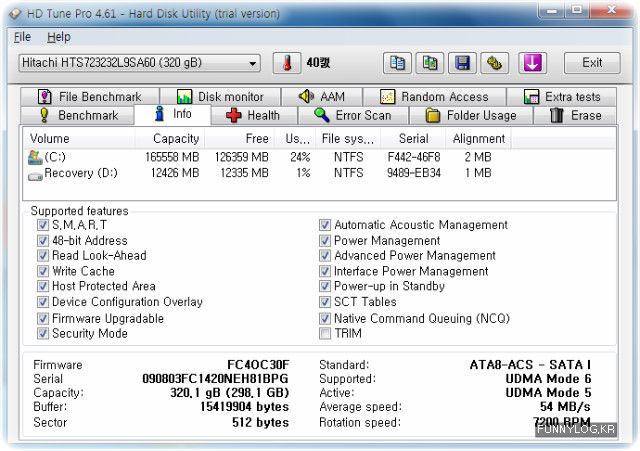This screenshot has height=451, width=640.
Task: Open options with wrench icon
Action: pos(494,63)
